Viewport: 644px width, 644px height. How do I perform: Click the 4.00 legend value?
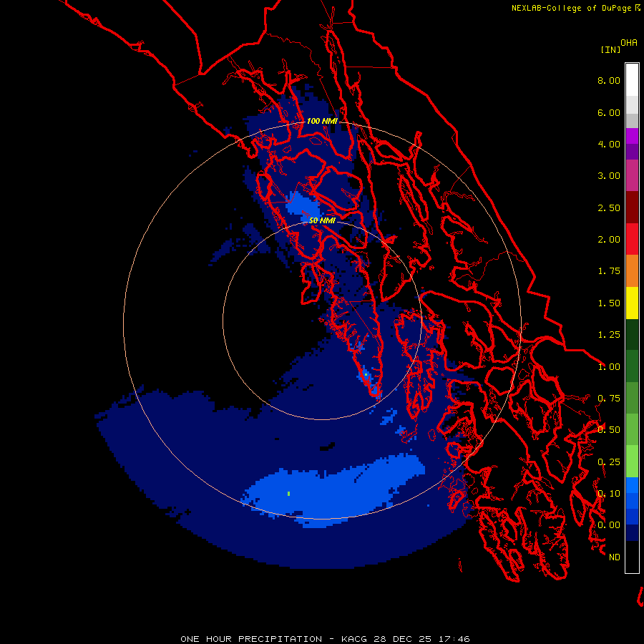(x=609, y=144)
